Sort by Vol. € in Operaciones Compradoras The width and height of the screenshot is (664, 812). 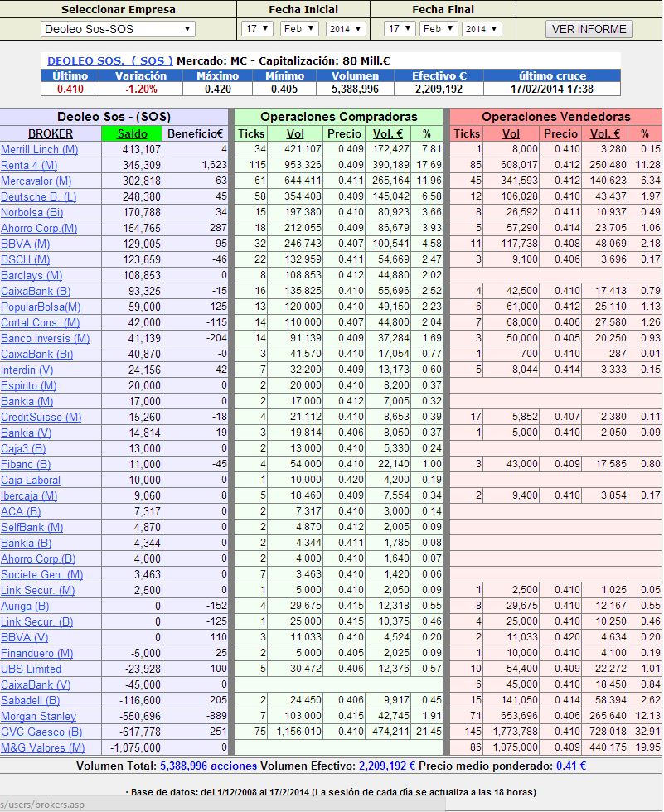tap(387, 133)
